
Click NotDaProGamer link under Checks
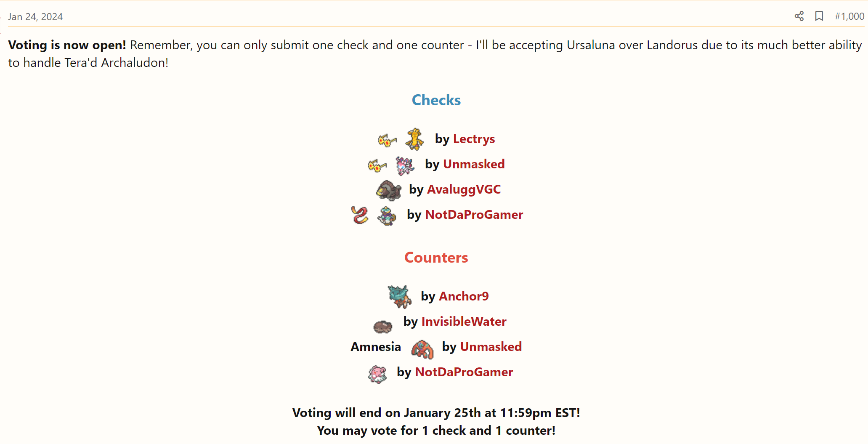474,215
